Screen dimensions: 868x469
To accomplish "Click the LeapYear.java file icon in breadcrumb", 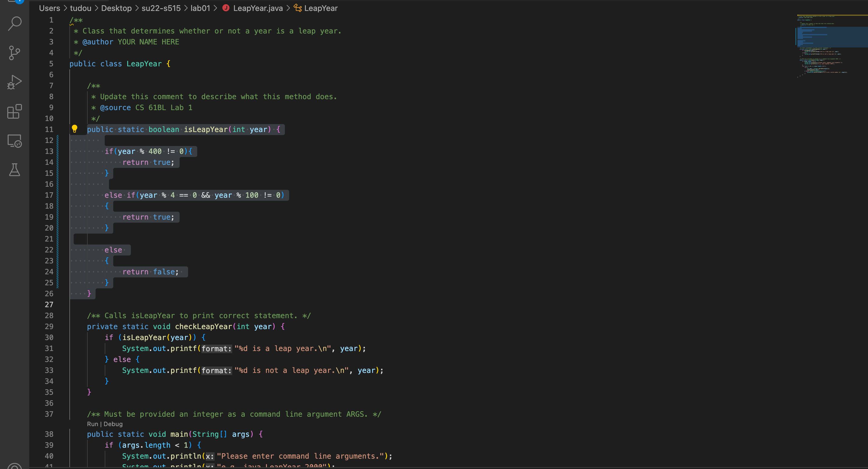I will pyautogui.click(x=226, y=8).
